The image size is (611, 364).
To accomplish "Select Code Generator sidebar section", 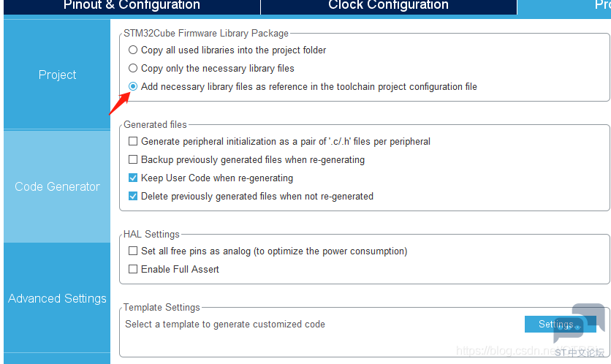I will pyautogui.click(x=57, y=186).
